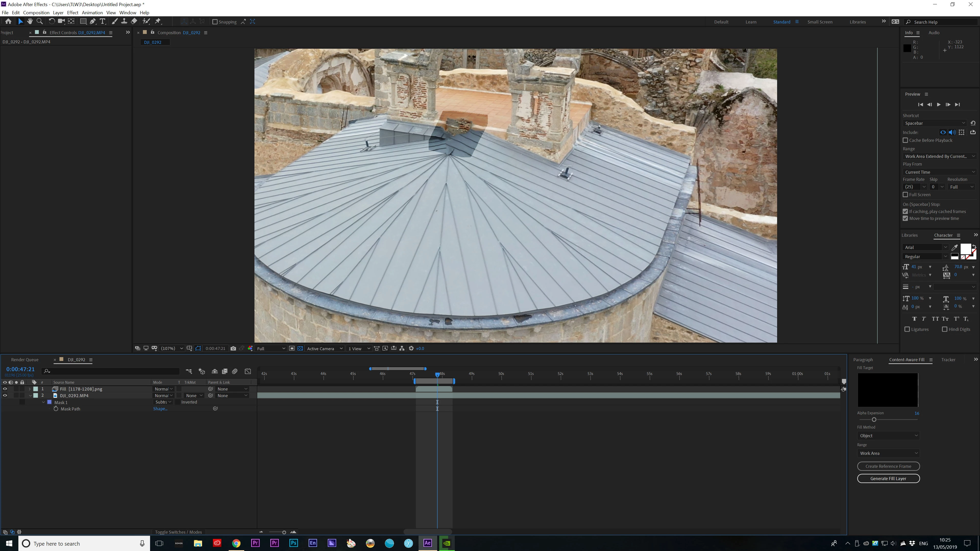Click the Take Snapshot camera icon
This screenshot has width=980, height=551.
233,348
